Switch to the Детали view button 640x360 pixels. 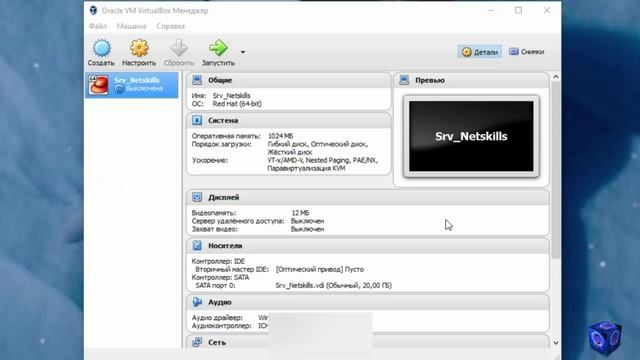(480, 52)
